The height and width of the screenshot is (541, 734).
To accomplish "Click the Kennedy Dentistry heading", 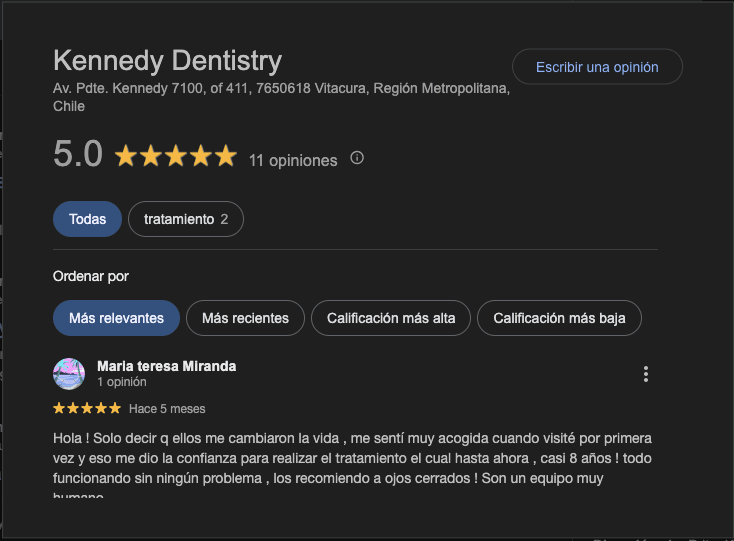I will click(x=167, y=60).
